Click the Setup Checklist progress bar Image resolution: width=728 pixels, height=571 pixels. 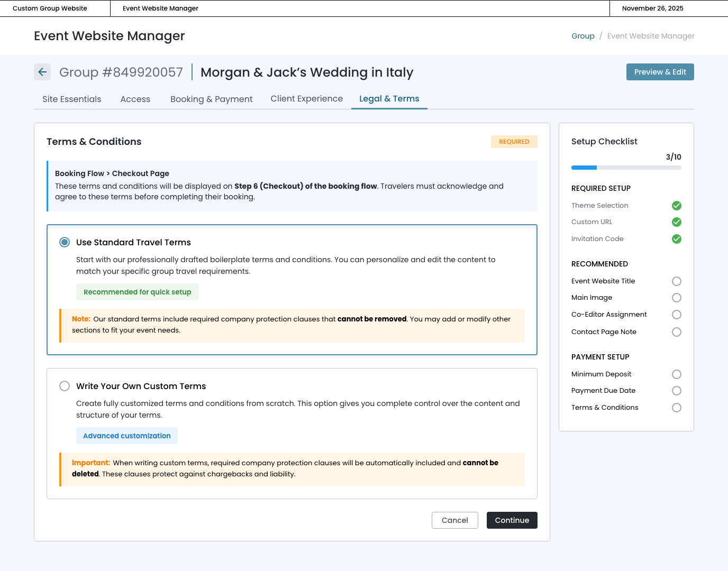pos(626,168)
